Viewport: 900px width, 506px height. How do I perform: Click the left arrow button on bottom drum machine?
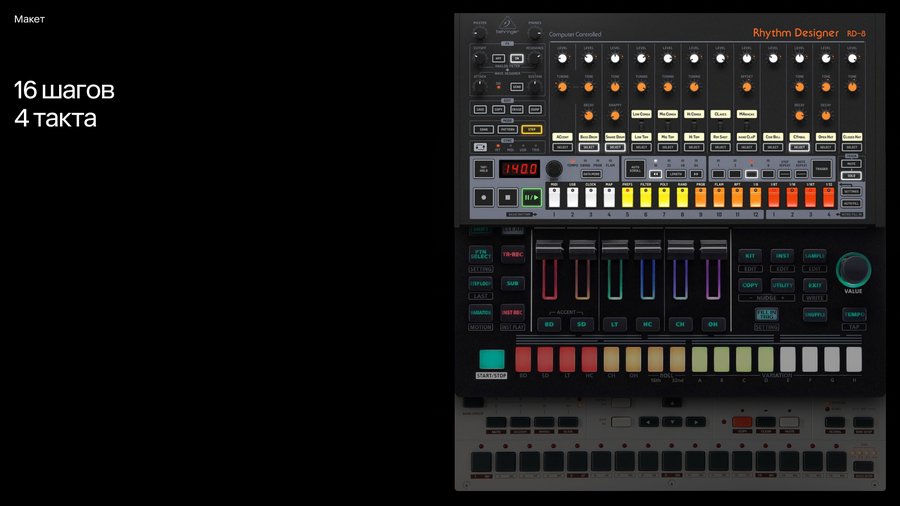[649, 422]
